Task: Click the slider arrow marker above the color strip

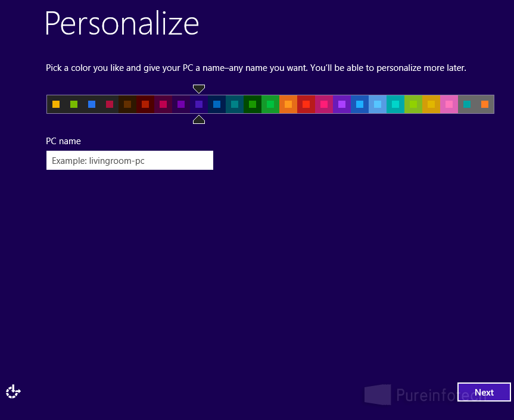Action: pyautogui.click(x=198, y=88)
